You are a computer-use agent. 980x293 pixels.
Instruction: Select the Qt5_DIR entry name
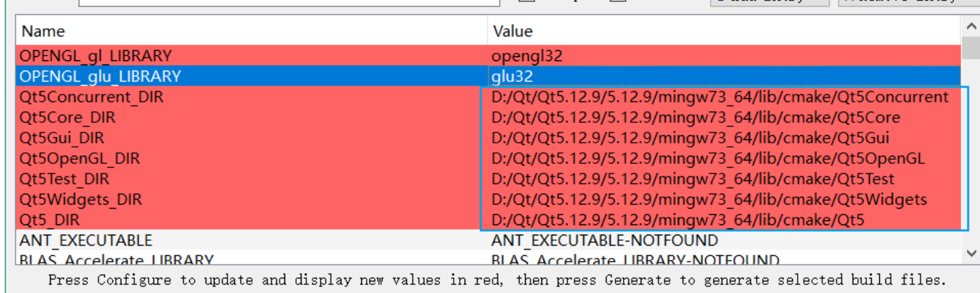click(x=49, y=220)
